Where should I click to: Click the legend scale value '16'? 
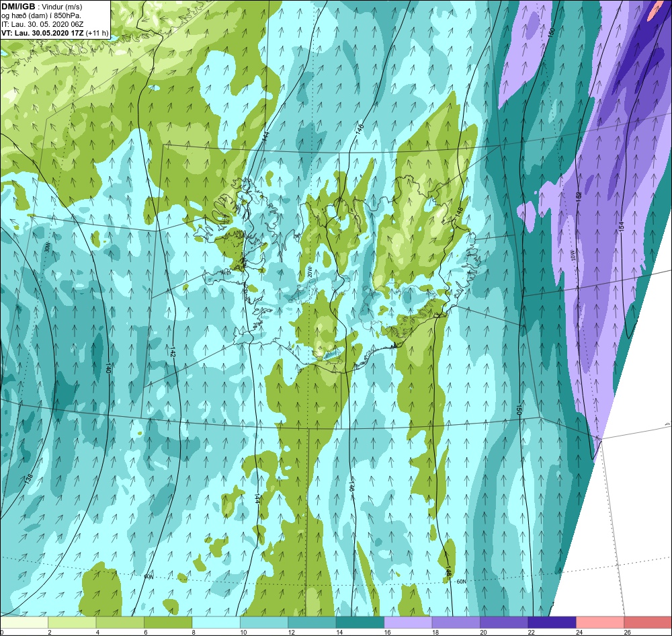click(388, 632)
